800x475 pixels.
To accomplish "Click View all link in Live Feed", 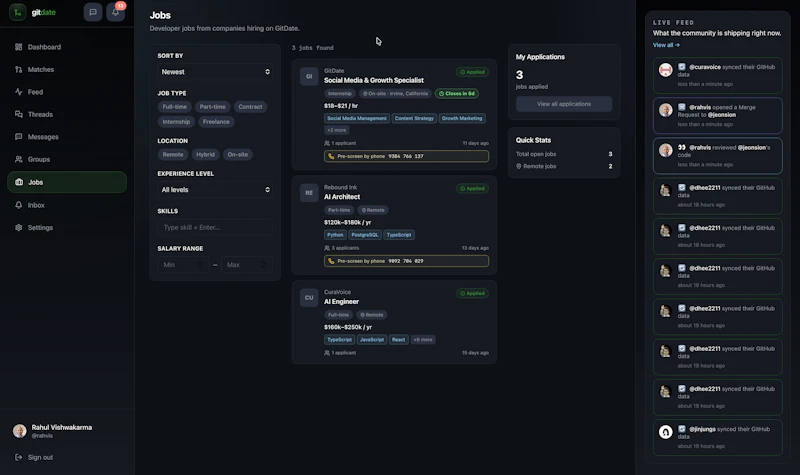I will click(666, 45).
